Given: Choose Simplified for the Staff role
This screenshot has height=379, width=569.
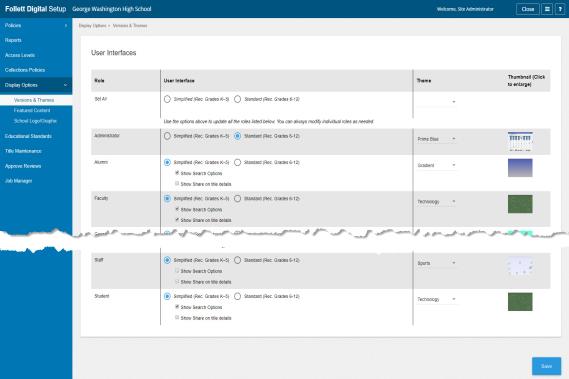Looking at the screenshot, I should pos(167,260).
